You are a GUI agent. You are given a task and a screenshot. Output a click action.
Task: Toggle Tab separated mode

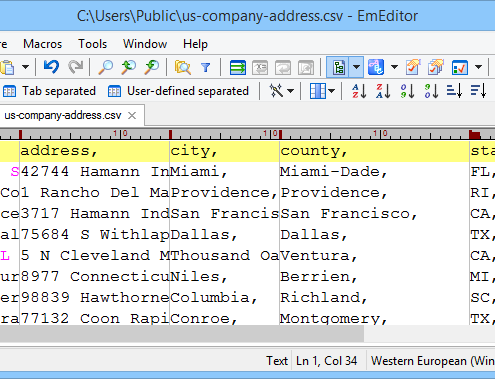tap(49, 91)
